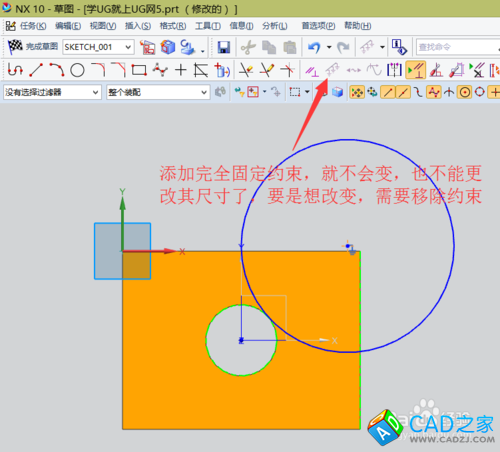500x452 pixels.
Task: Toggle the end point snap option
Action: tap(387, 92)
